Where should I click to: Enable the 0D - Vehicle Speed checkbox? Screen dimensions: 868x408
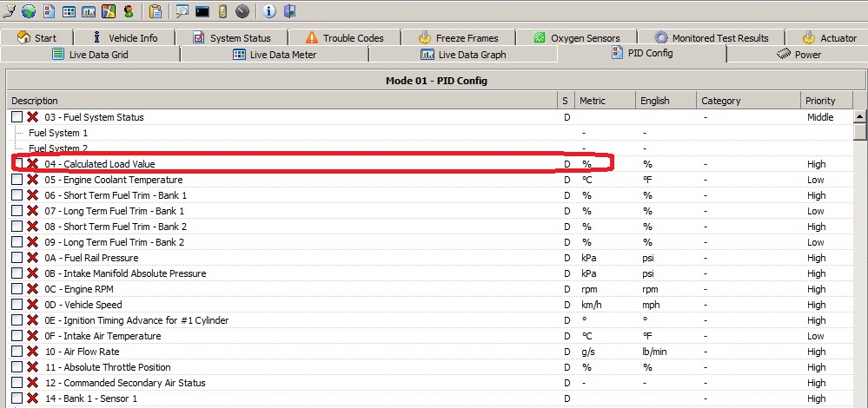[x=17, y=305]
